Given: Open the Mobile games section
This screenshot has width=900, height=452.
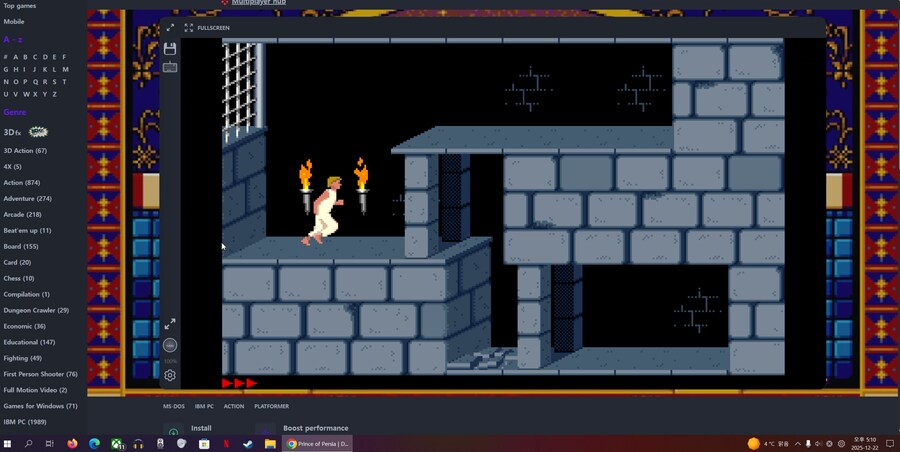Looking at the screenshot, I should click(x=14, y=21).
